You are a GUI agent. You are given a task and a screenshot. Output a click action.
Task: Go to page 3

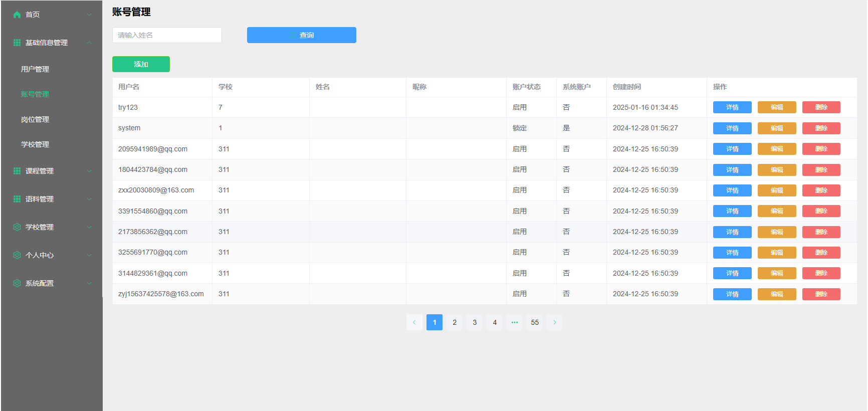[x=475, y=322]
